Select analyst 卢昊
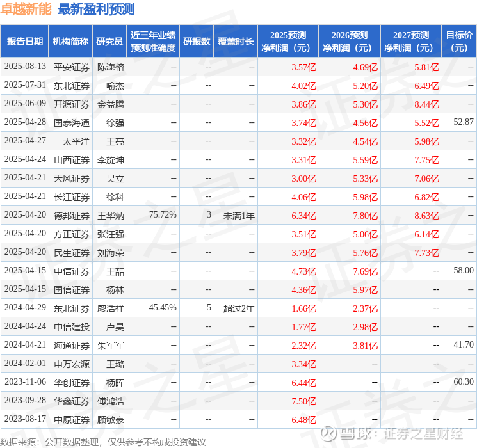Viewport: 477px width, 448px height. pos(115,327)
